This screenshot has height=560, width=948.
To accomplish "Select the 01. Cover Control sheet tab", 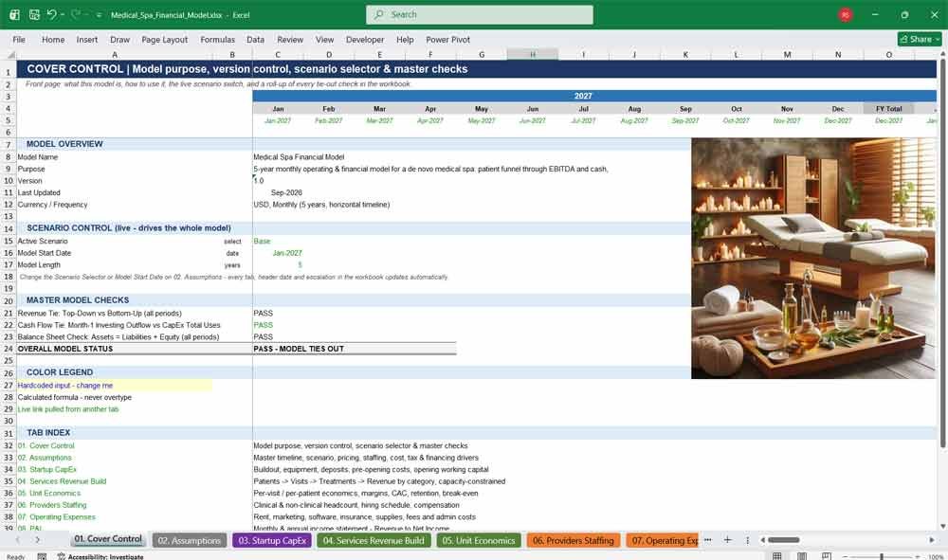I will click(x=108, y=539).
